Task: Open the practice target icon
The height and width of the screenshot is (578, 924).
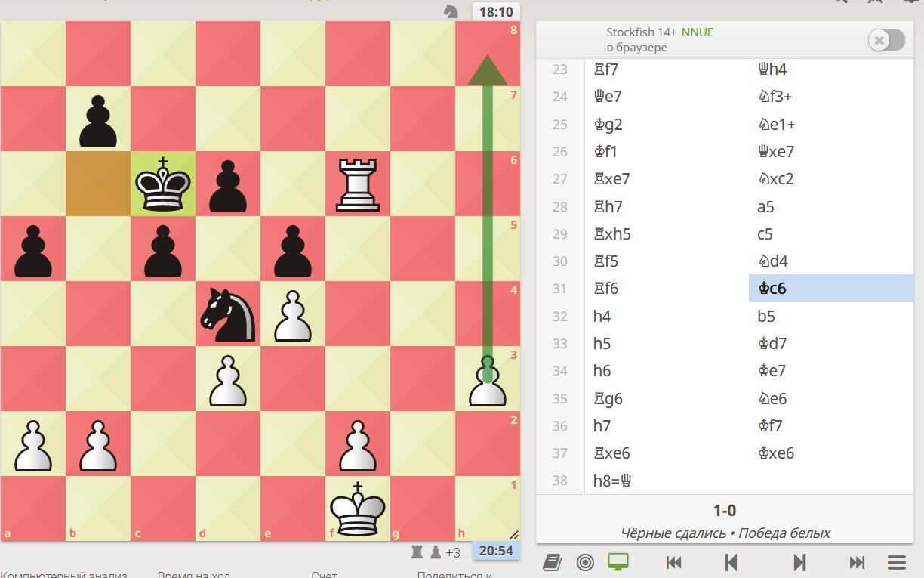Action: pos(585,562)
